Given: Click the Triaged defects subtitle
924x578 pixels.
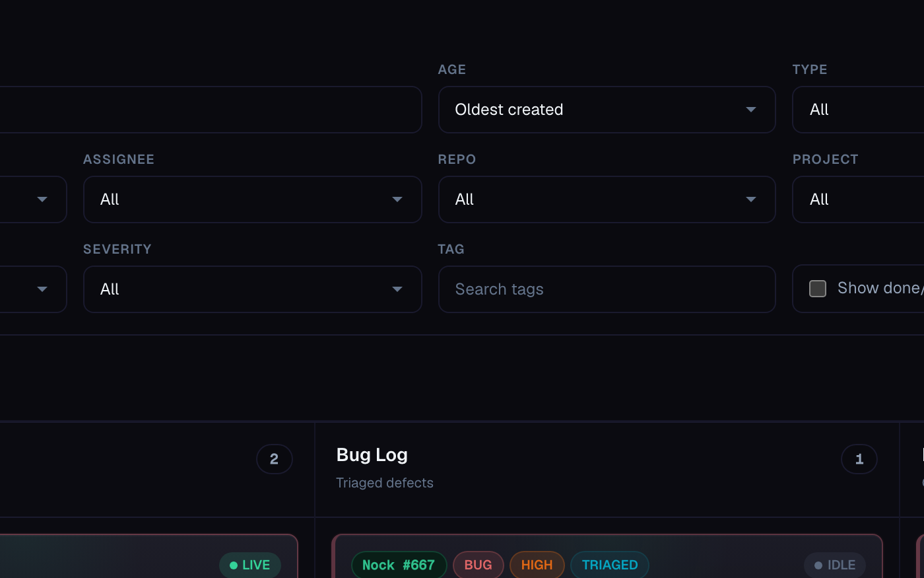Looking at the screenshot, I should point(385,483).
